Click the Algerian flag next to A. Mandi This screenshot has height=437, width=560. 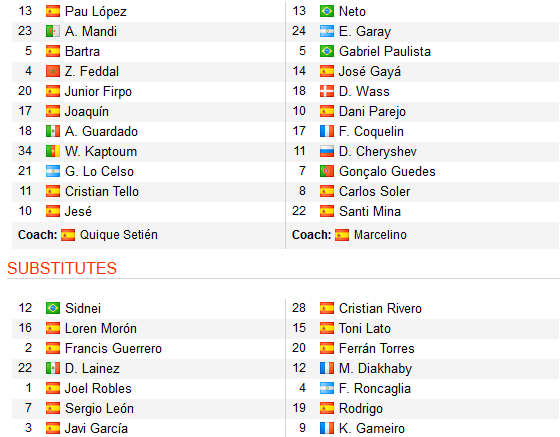click(x=53, y=31)
